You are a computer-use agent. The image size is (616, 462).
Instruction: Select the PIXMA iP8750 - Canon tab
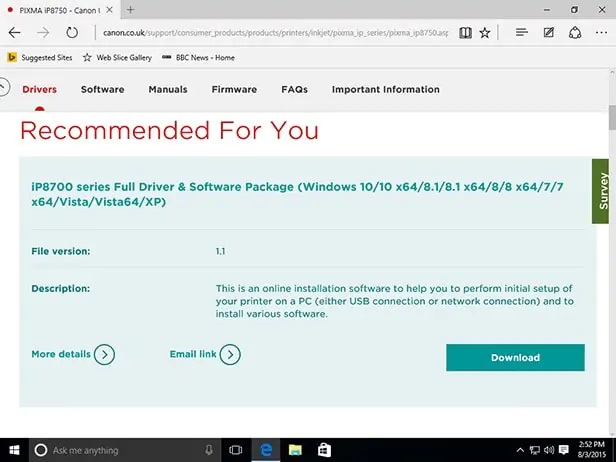[59, 10]
